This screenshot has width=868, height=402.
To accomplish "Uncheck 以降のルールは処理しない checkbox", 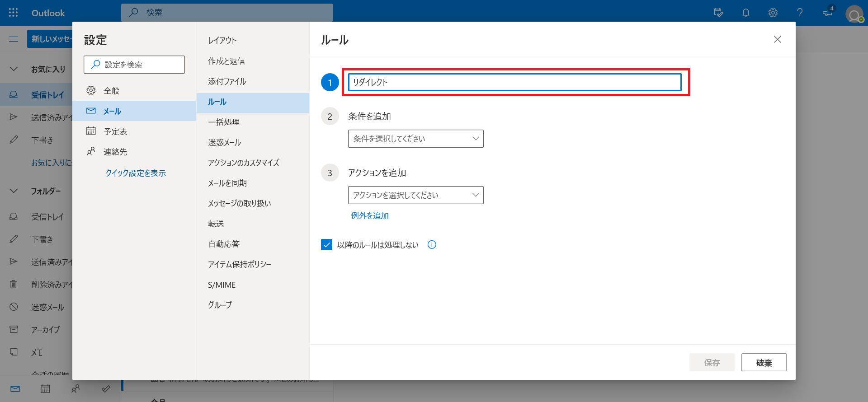I will [326, 245].
